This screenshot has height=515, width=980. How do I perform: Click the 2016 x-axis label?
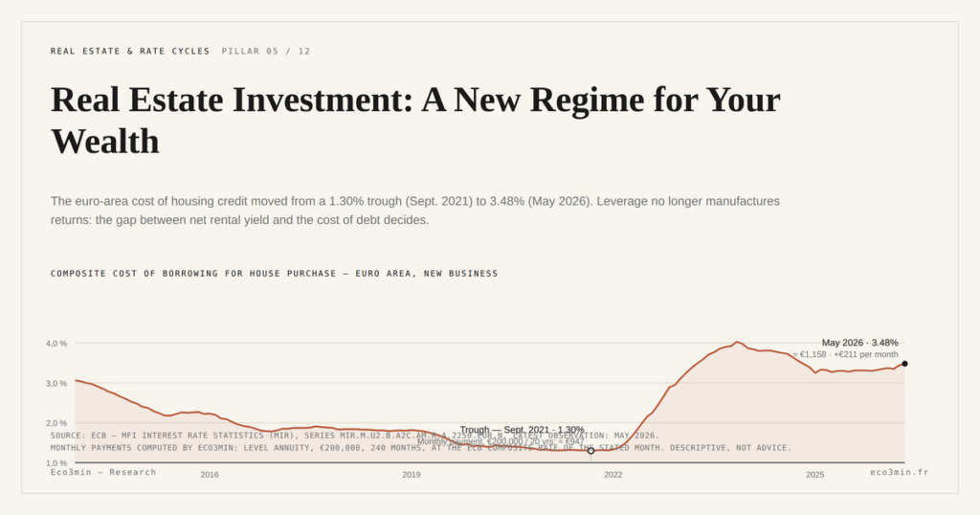point(210,475)
